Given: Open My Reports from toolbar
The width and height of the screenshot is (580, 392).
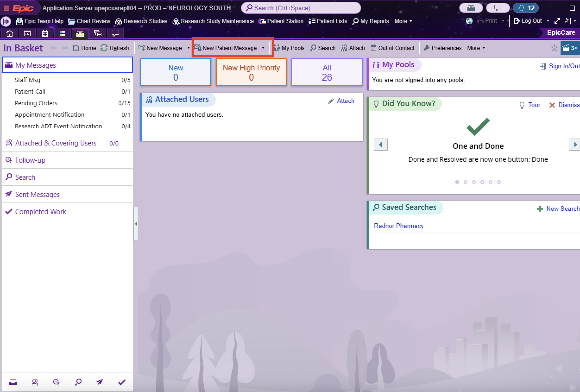Looking at the screenshot, I should click(x=371, y=21).
